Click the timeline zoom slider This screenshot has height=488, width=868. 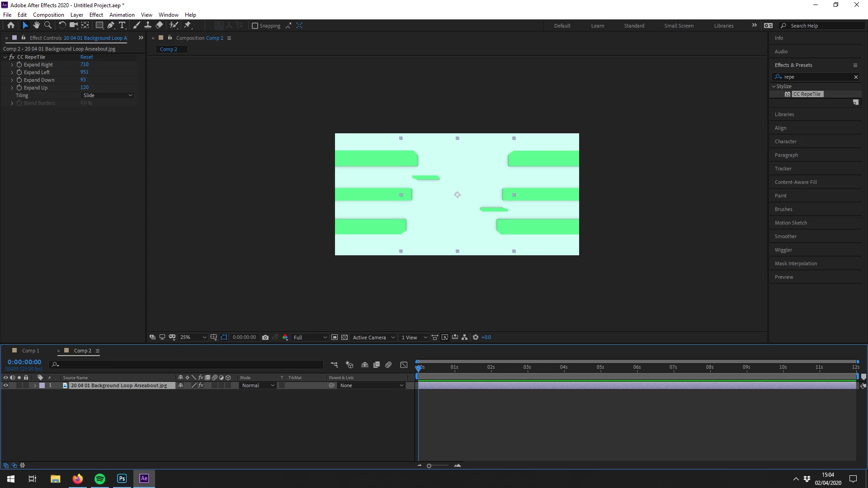[429, 466]
